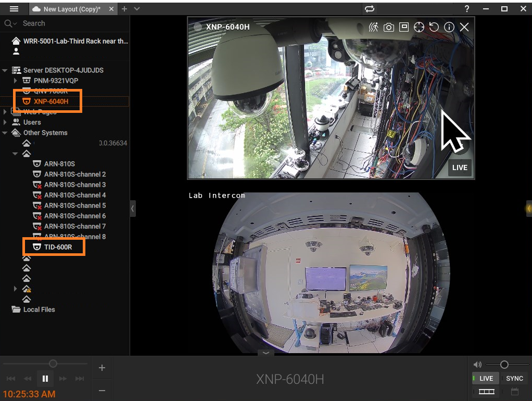Click the offline icon of ARN-810S-channel 3
Screen dimensions: 532x401
click(37, 185)
